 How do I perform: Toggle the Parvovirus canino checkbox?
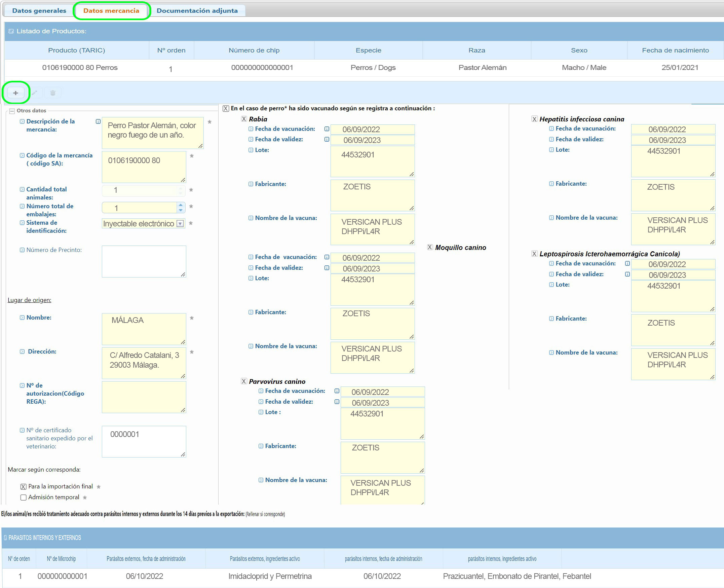coord(244,381)
